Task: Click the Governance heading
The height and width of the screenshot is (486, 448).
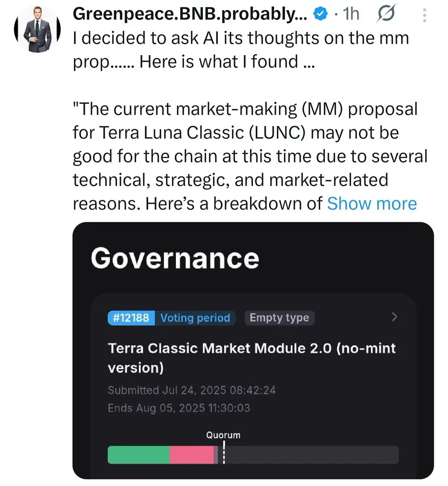Action: coord(175,258)
